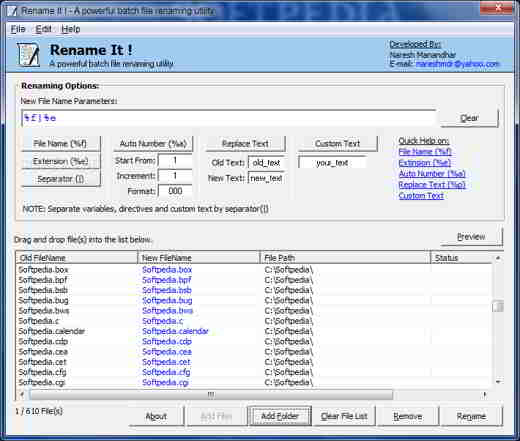Open quick help for Custom Text

pyautogui.click(x=421, y=196)
